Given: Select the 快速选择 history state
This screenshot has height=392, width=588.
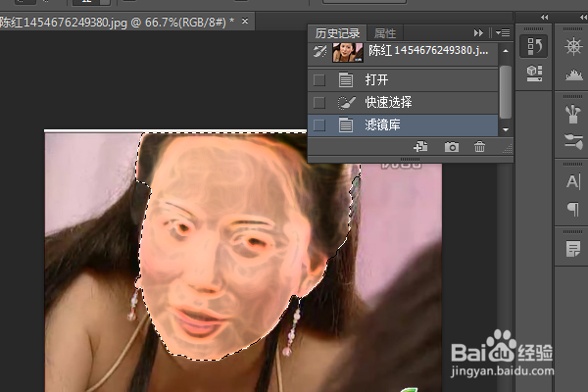Looking at the screenshot, I should [x=403, y=102].
